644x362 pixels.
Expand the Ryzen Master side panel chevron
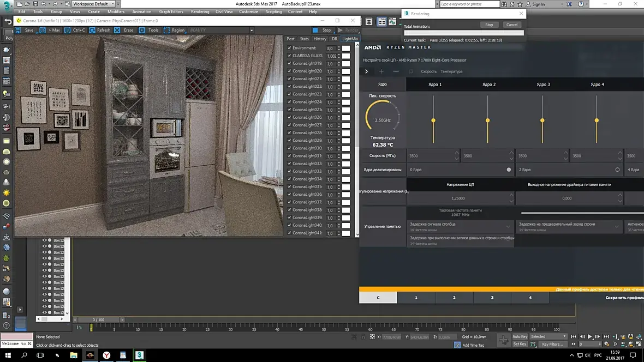click(366, 71)
